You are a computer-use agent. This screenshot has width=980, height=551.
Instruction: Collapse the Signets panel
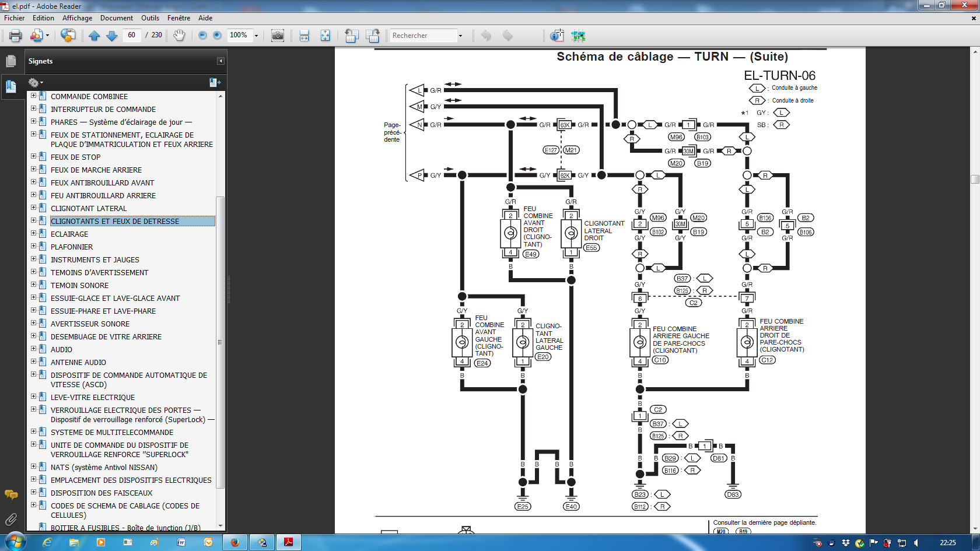coord(220,61)
